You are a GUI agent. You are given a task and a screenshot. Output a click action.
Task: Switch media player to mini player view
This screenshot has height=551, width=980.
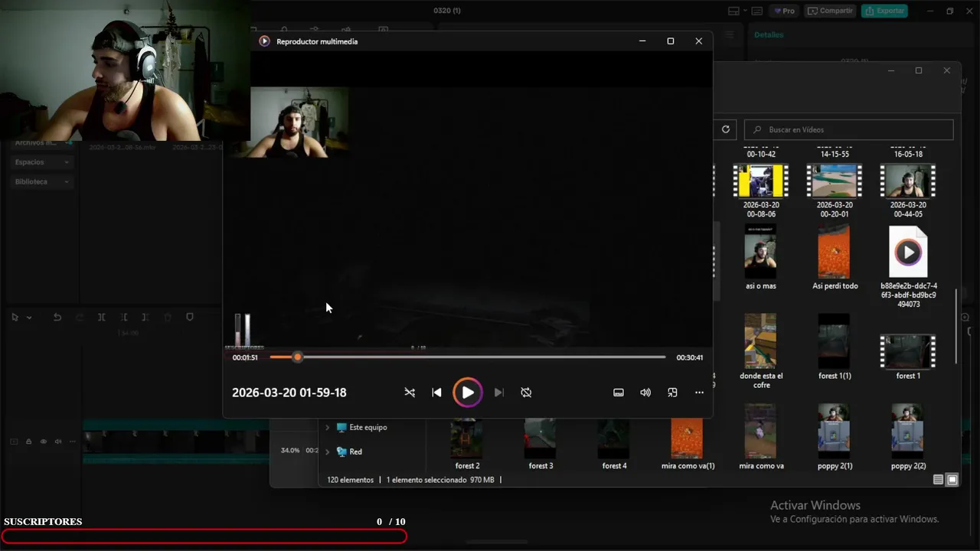(x=672, y=393)
